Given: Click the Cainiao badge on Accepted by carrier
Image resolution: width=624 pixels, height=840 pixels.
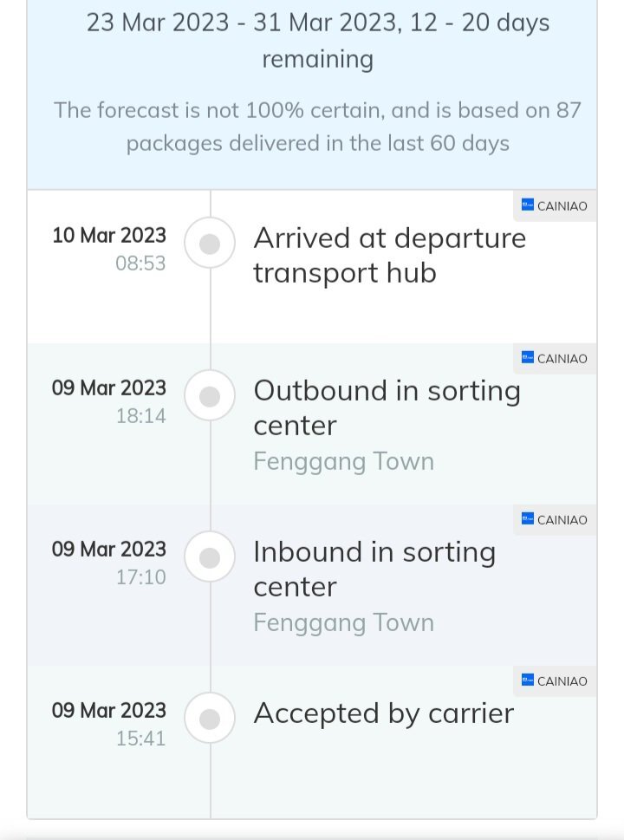Looking at the screenshot, I should point(555,680).
